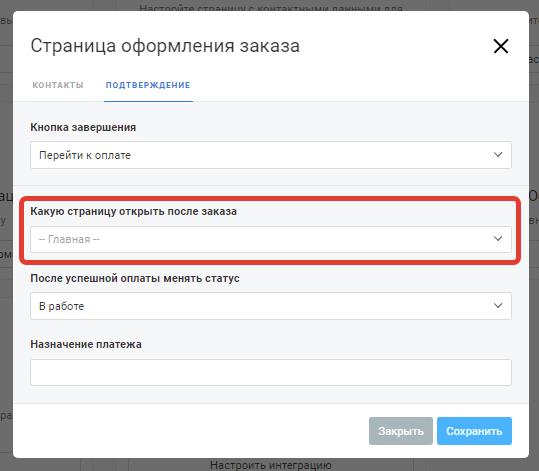Viewport: 539px width, 471px height.
Task: Click Настроить интеграцию link behind dialog
Action: coord(271,465)
